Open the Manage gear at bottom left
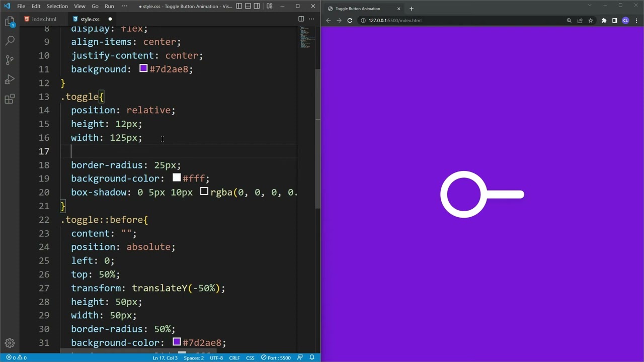This screenshot has height=362, width=644. [x=10, y=343]
